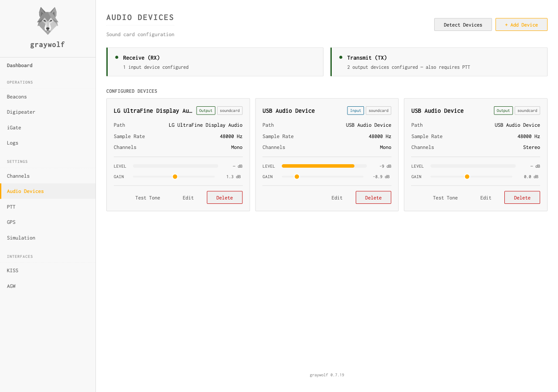This screenshot has height=392, width=558.
Task: Select iGate in the sidebar
Action: [13, 127]
